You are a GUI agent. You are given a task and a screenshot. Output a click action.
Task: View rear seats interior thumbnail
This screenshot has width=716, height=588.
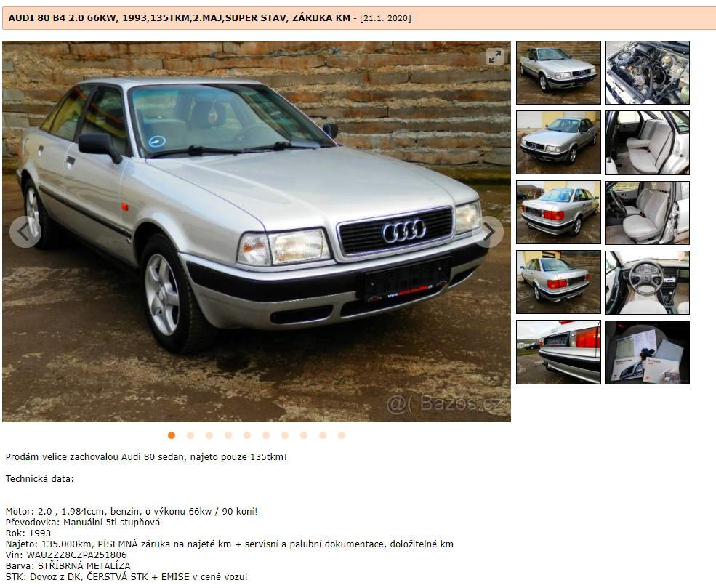point(647,142)
